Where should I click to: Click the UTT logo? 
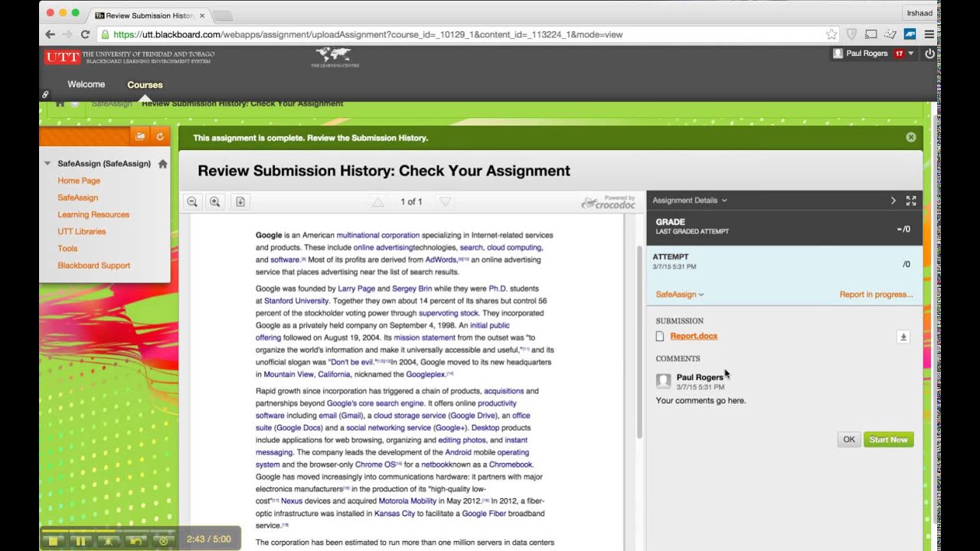[x=62, y=57]
